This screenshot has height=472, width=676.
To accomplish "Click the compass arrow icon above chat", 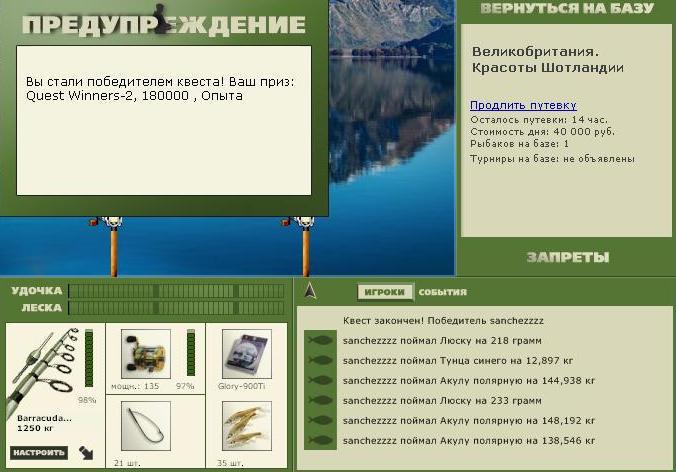I will point(310,291).
